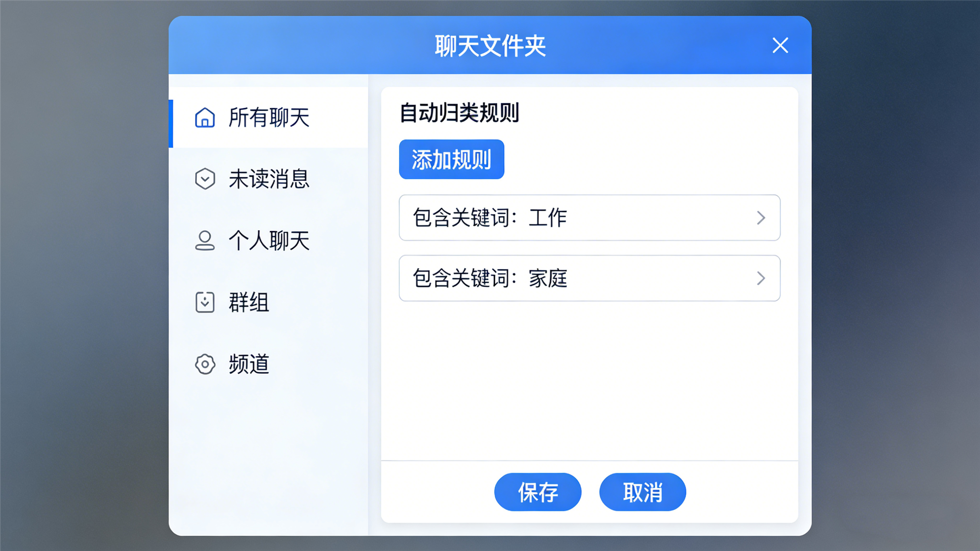Expand the 工作 keyword rule chevron

760,218
